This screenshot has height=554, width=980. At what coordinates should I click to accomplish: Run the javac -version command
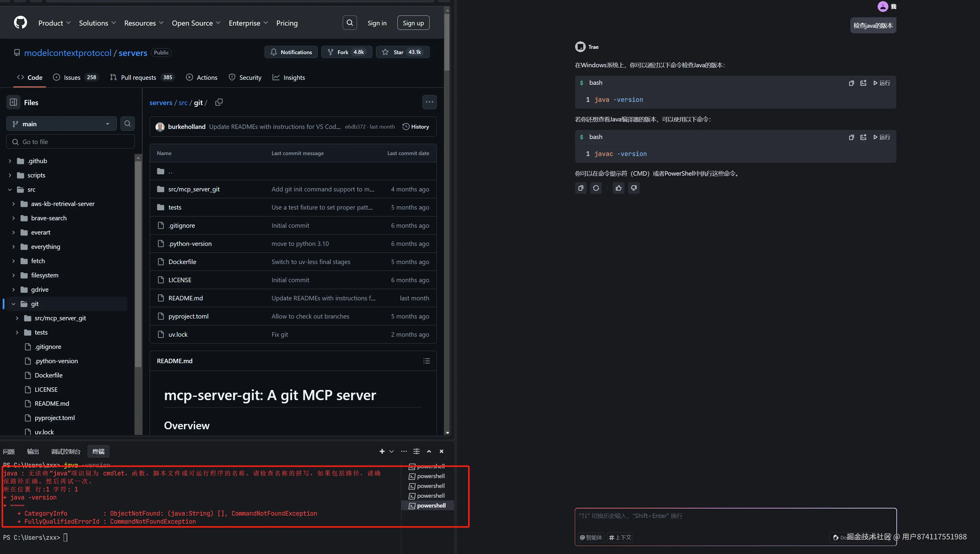tap(882, 138)
